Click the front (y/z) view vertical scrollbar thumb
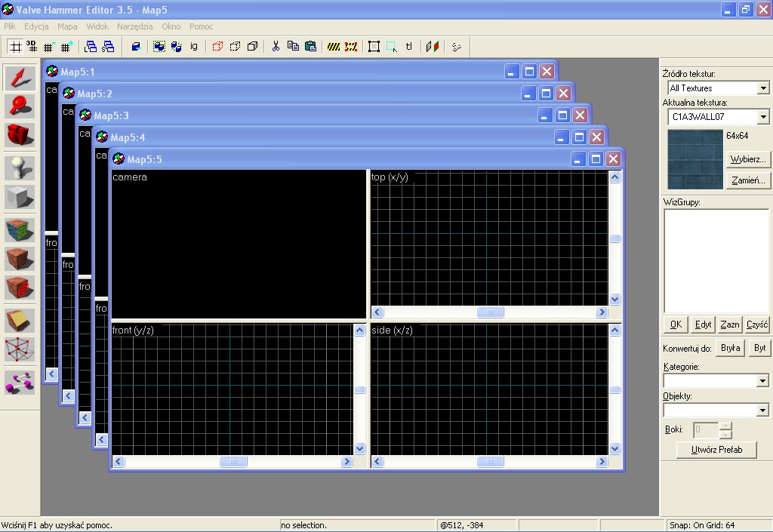This screenshot has width=773, height=532. point(360,389)
